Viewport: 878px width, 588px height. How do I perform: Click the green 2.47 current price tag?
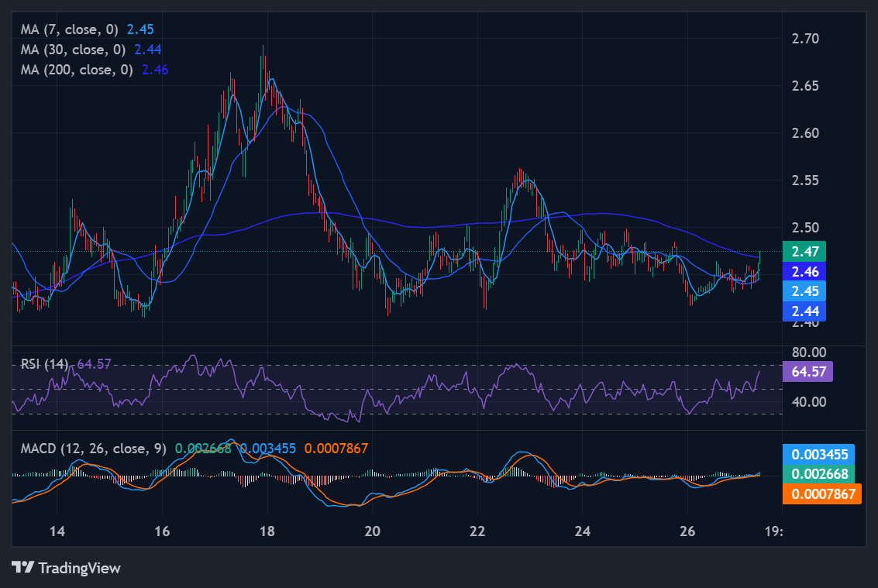(x=804, y=251)
